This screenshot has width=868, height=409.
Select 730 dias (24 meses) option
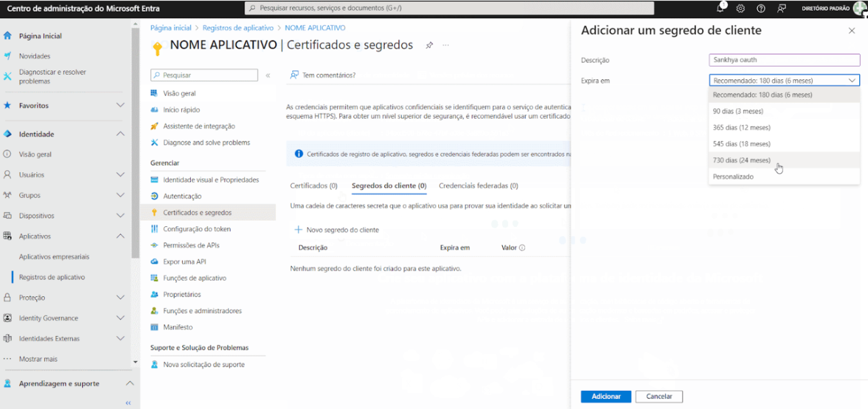click(x=785, y=160)
